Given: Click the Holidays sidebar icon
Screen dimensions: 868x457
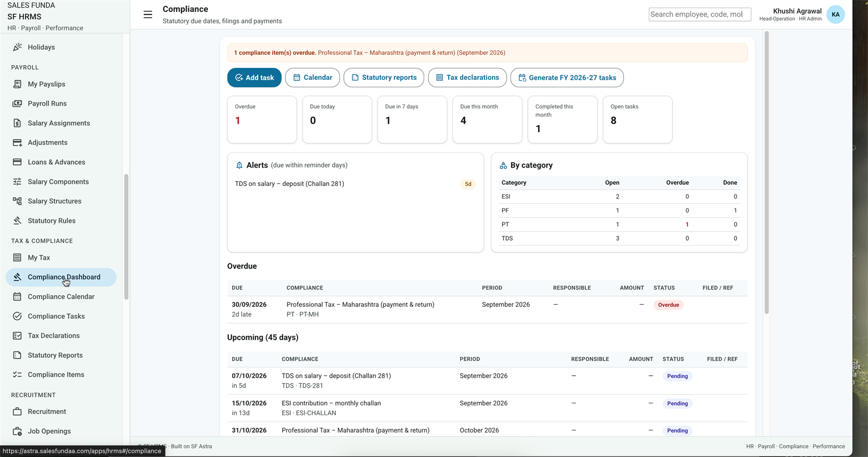Looking at the screenshot, I should (17, 47).
